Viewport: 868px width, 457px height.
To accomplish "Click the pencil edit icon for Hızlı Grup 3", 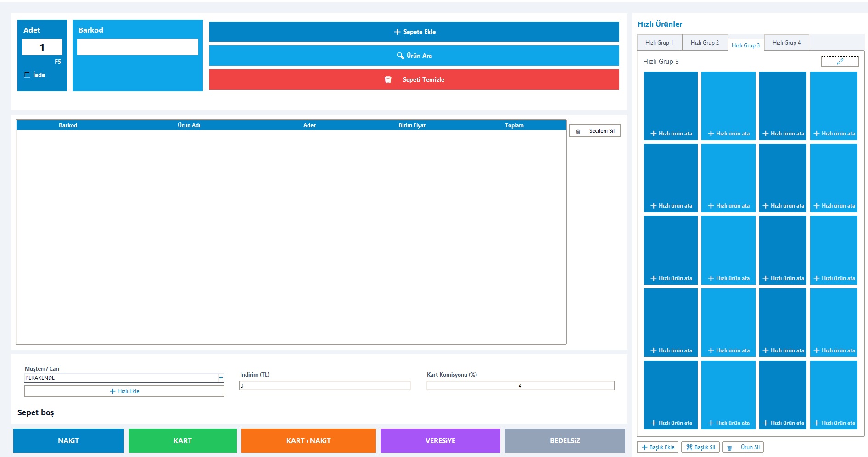I will (x=840, y=62).
